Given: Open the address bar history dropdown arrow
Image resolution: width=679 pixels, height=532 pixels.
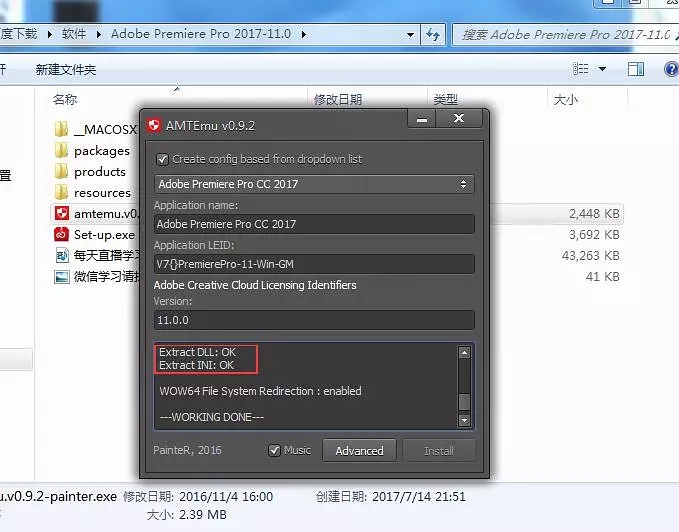Looking at the screenshot, I should (x=410, y=35).
